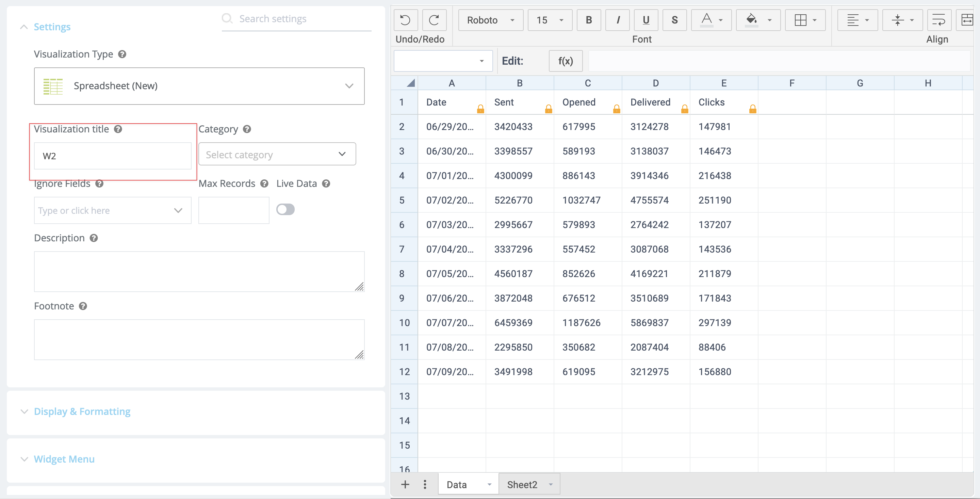The image size is (980, 499).
Task: Click the Redo icon
Action: tap(434, 20)
